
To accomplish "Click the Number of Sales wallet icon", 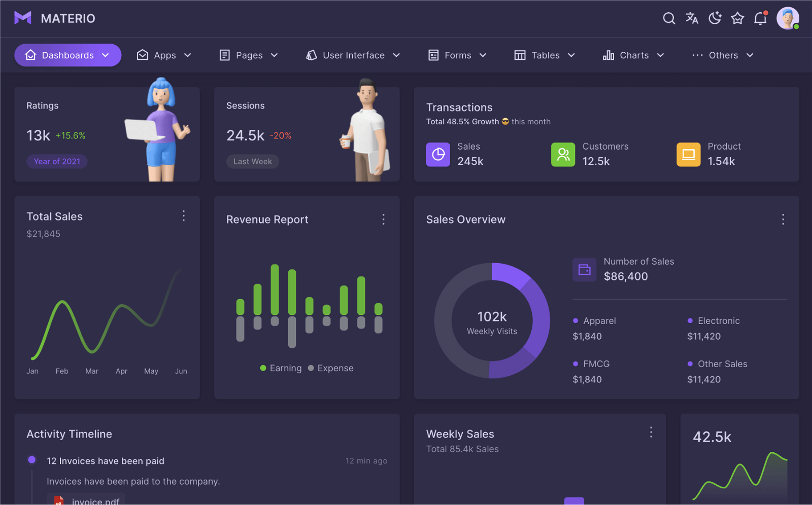I will point(585,269).
